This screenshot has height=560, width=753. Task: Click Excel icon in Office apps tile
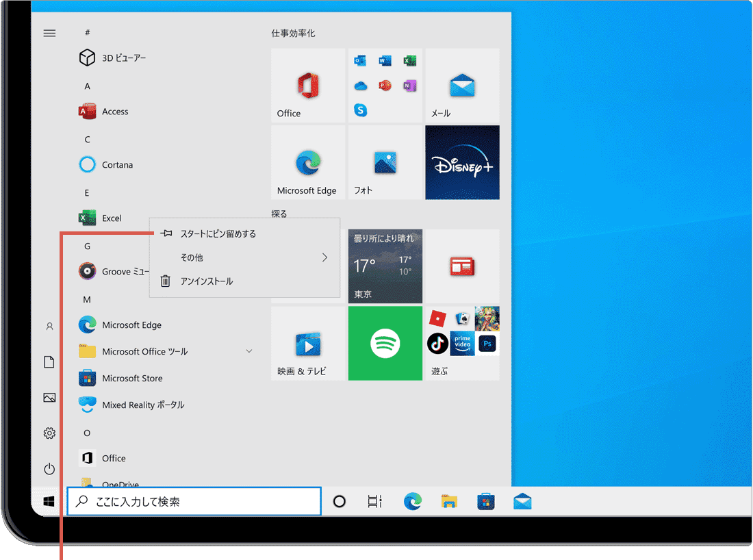coord(409,60)
